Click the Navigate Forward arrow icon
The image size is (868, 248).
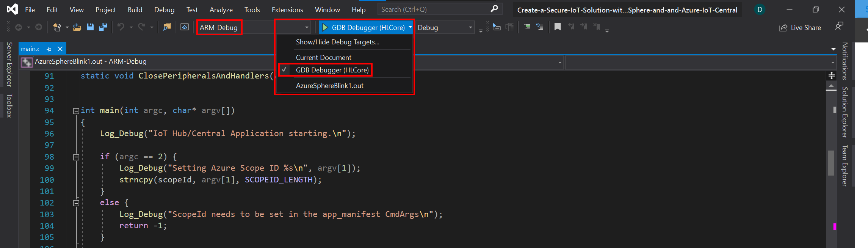coord(39,27)
